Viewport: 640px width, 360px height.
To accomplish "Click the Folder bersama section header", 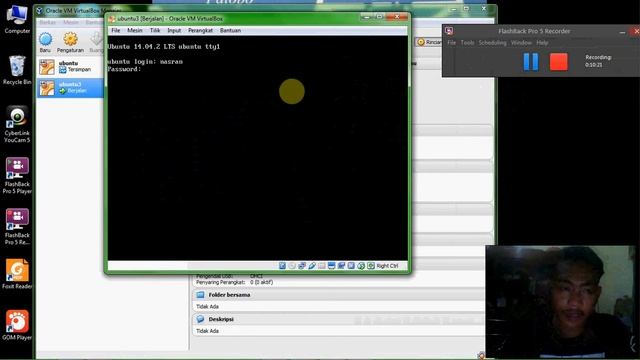I will pyautogui.click(x=339, y=295).
